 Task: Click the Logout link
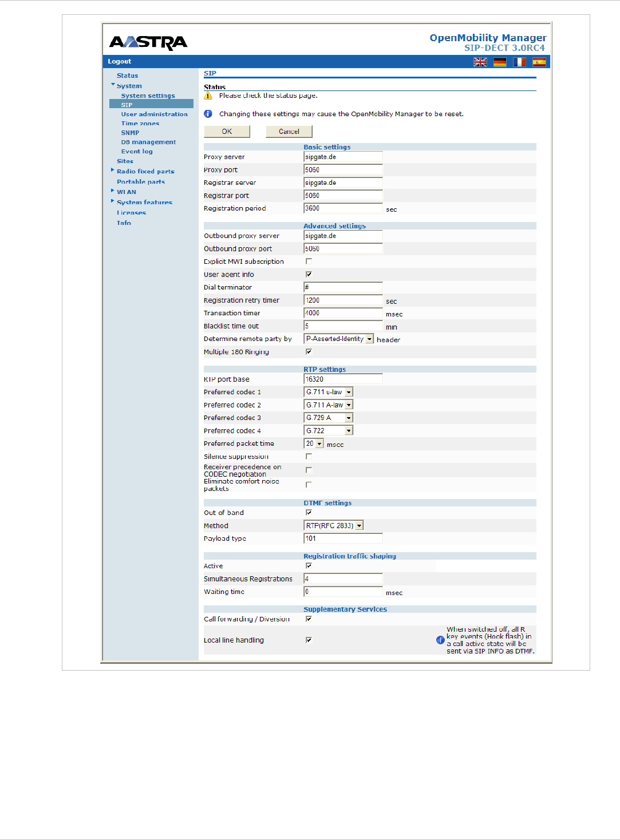(120, 61)
